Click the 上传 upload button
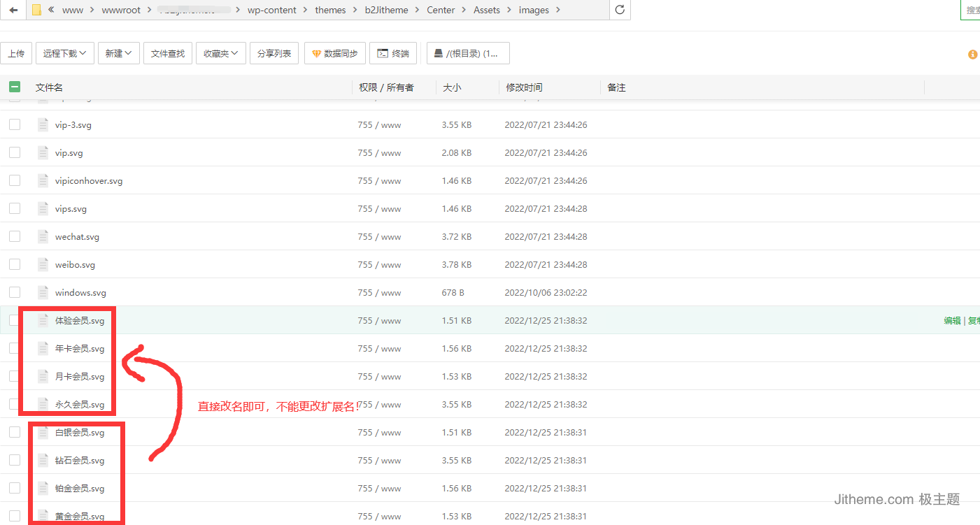 [16, 53]
